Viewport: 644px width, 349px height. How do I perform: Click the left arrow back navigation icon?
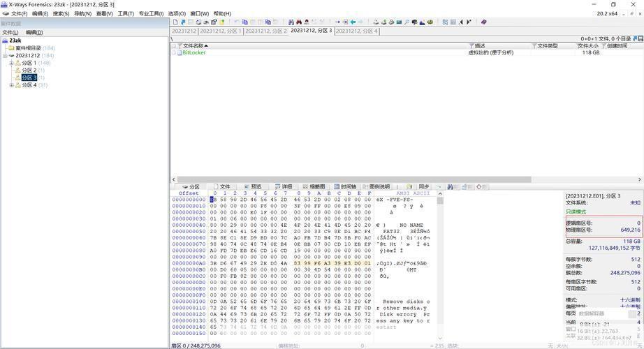353,22
